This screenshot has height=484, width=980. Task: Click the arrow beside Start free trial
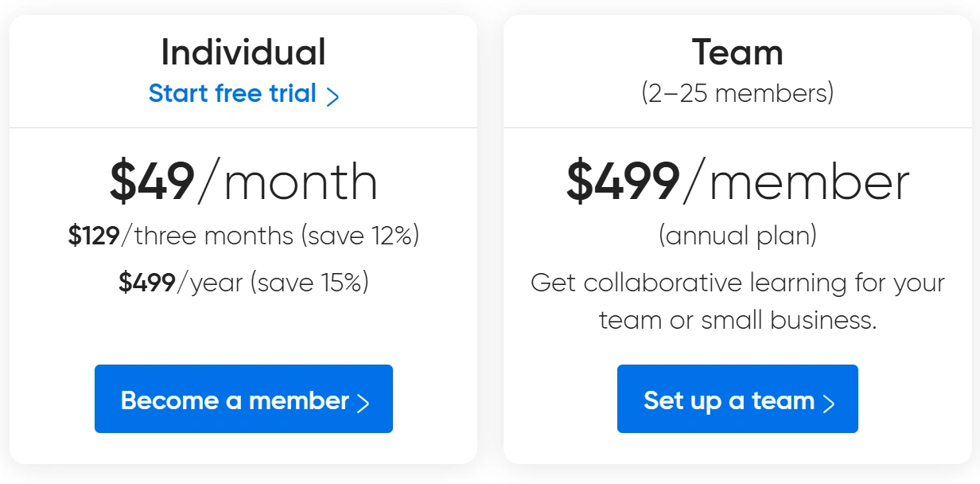[x=333, y=96]
